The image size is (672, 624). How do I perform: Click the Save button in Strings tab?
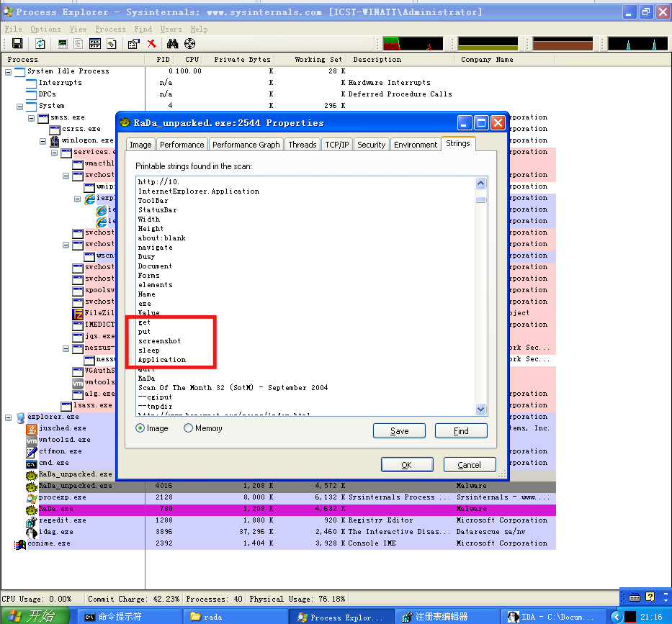point(400,431)
